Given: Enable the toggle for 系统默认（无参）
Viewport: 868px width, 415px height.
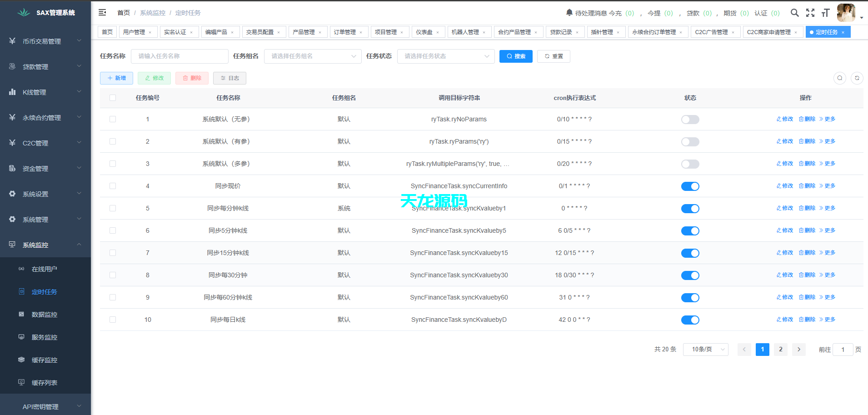Looking at the screenshot, I should (x=690, y=119).
